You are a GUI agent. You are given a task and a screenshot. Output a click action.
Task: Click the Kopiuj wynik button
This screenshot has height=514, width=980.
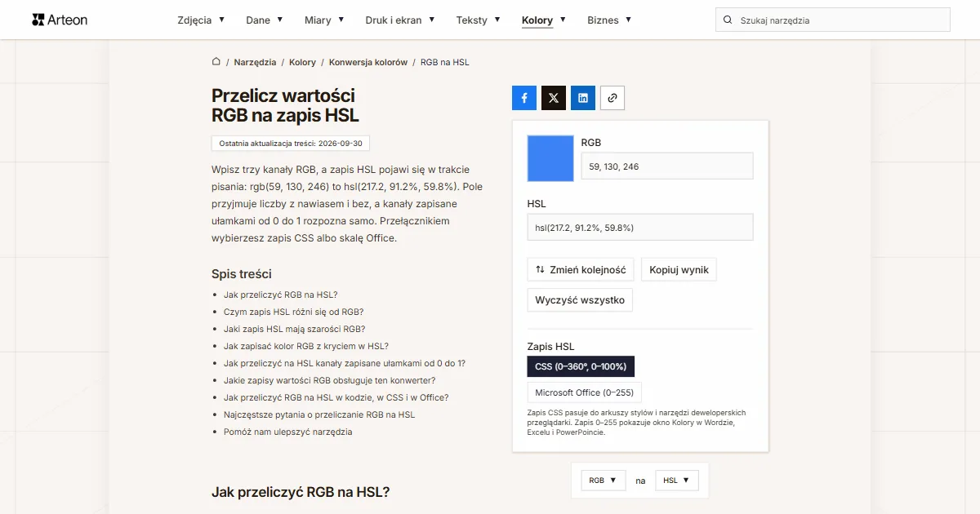click(x=679, y=270)
